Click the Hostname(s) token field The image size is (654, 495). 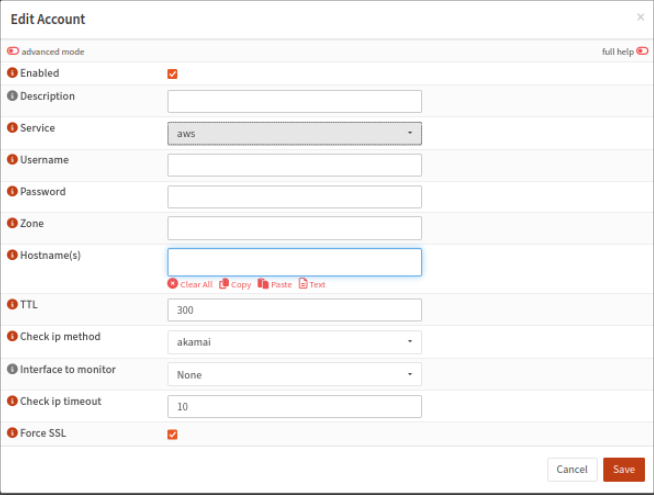(x=294, y=262)
